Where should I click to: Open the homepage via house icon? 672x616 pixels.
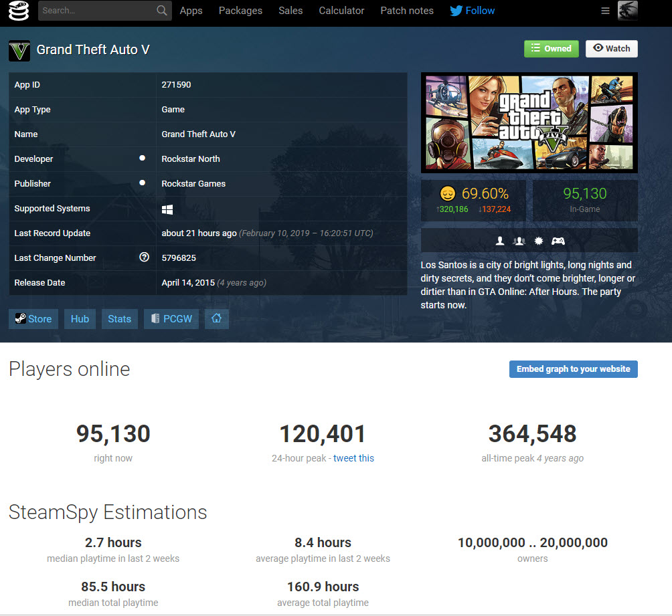coord(216,319)
